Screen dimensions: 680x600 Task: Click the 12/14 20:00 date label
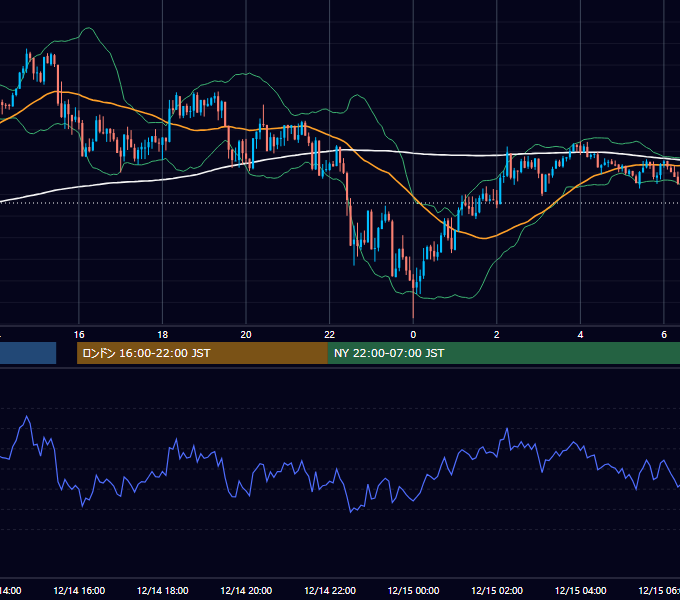tap(246, 590)
